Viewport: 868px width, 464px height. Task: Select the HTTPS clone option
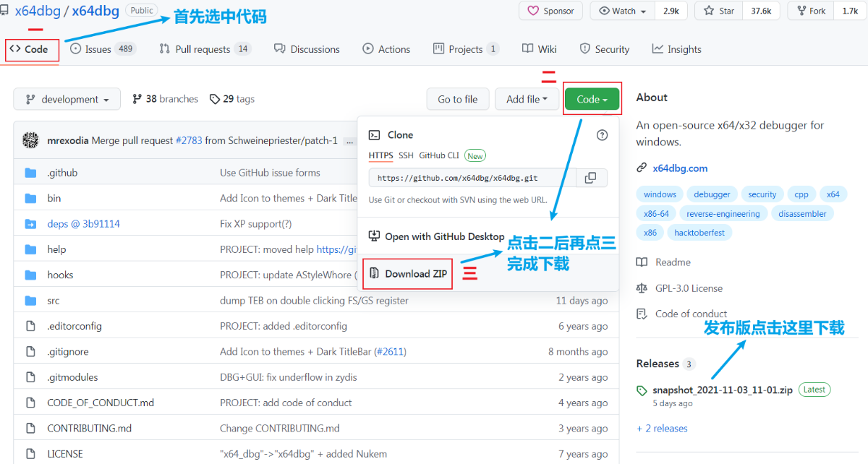pyautogui.click(x=381, y=155)
